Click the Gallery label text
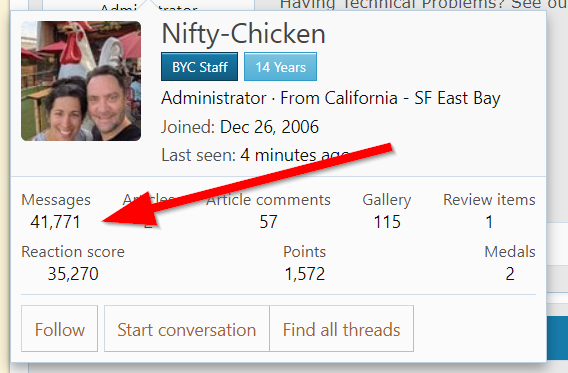This screenshot has height=373, width=568. 387,200
